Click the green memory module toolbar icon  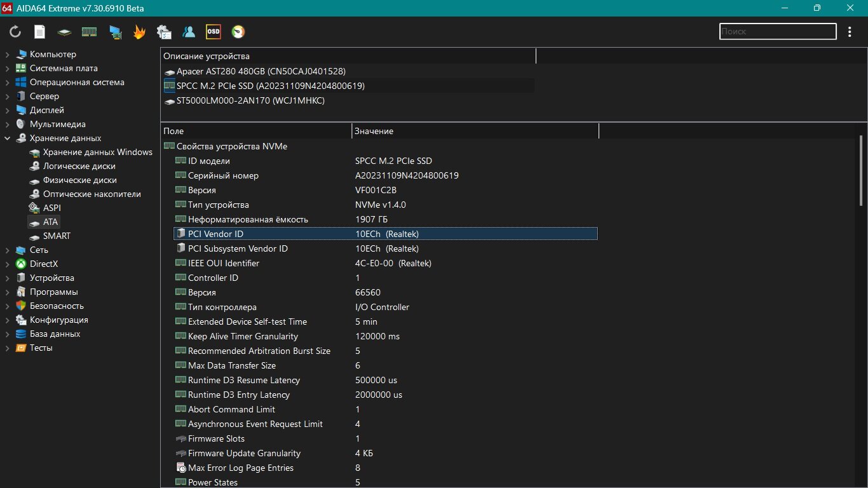tap(89, 32)
